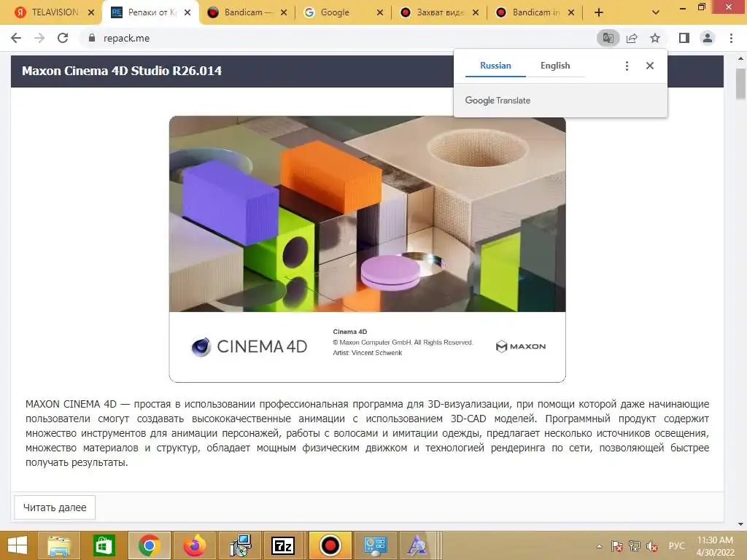This screenshot has height=560, width=747.
Task: Open the Google Translate toolbar icon
Action: [608, 38]
